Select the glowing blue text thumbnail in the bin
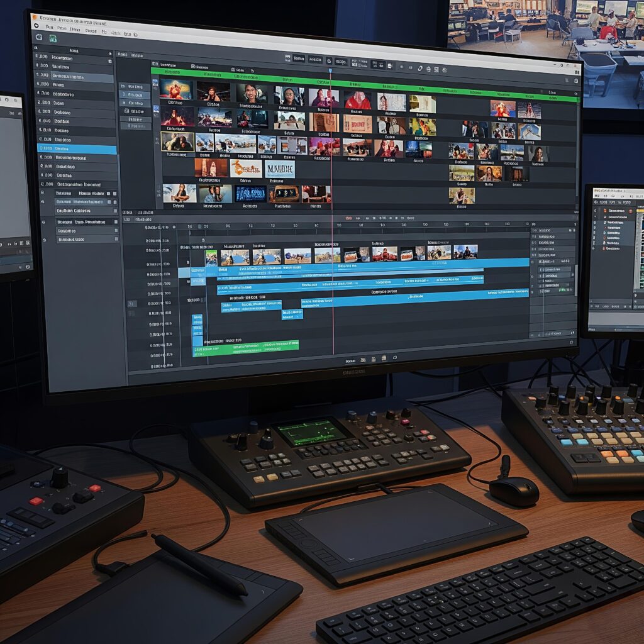Image resolution: width=644 pixels, height=644 pixels. tap(250, 194)
